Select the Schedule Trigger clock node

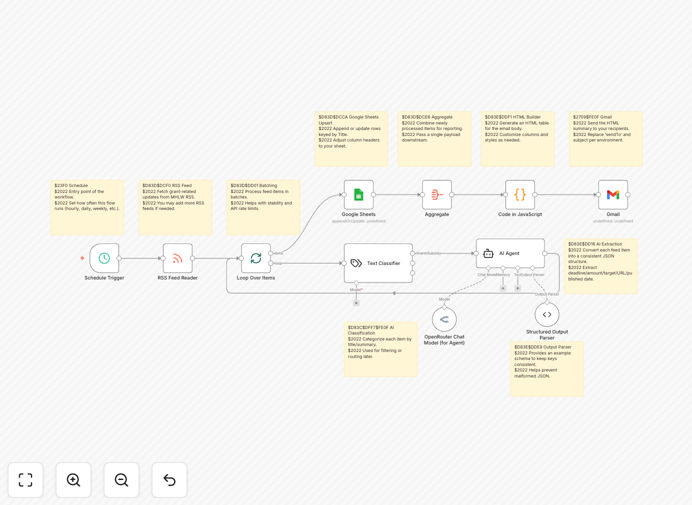coord(104,258)
